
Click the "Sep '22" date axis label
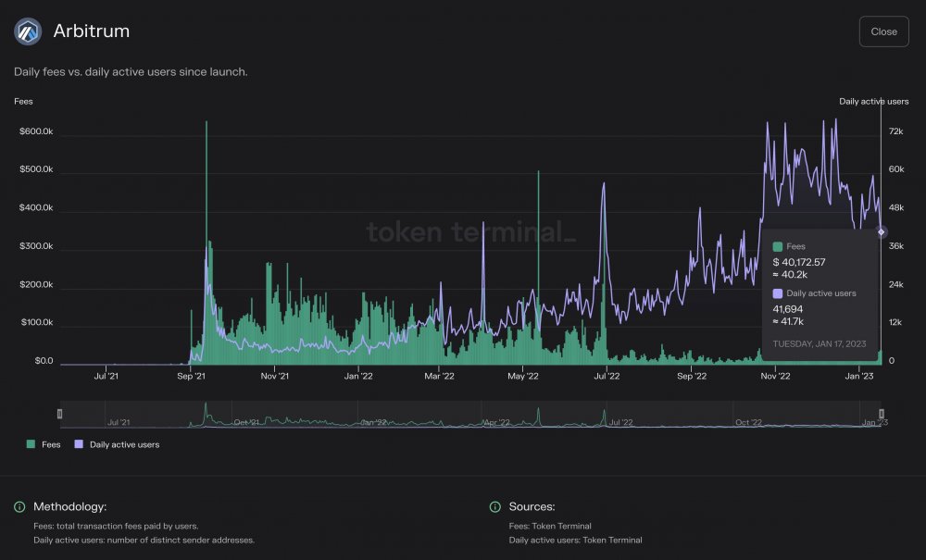tap(692, 376)
